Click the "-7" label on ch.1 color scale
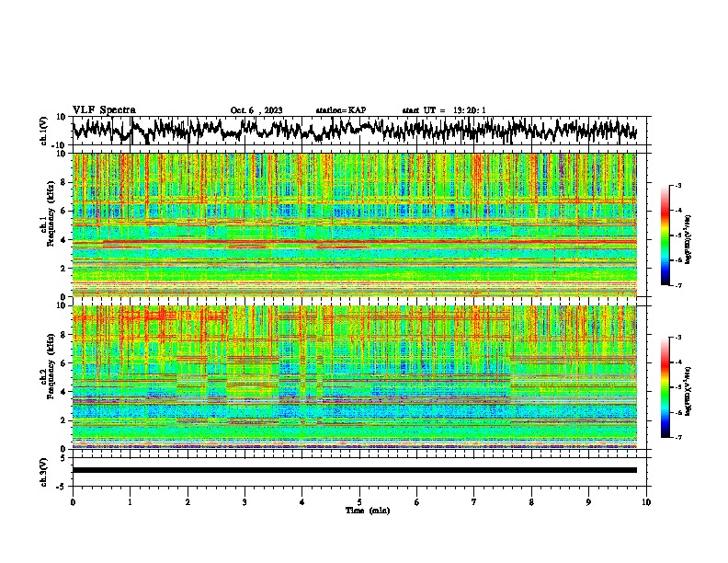Screen dimensions: 728x563 pos(677,285)
